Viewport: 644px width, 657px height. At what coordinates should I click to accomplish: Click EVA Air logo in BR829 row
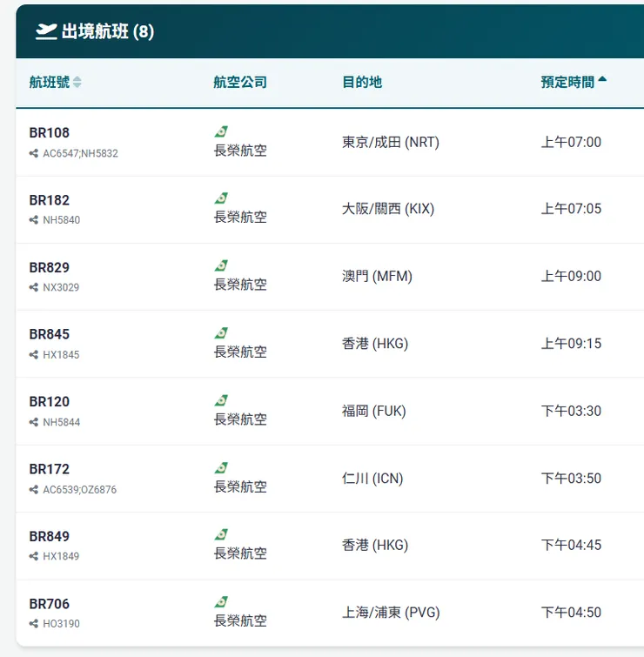[x=221, y=265]
